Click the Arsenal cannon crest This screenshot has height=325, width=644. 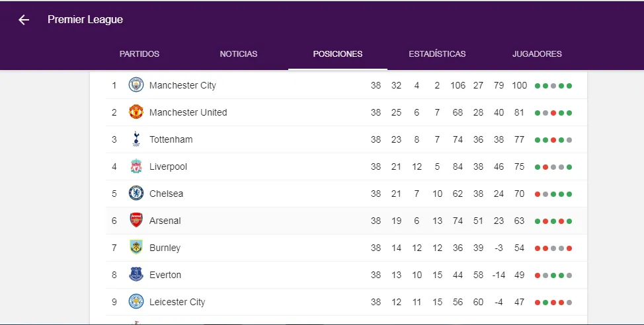coord(136,221)
